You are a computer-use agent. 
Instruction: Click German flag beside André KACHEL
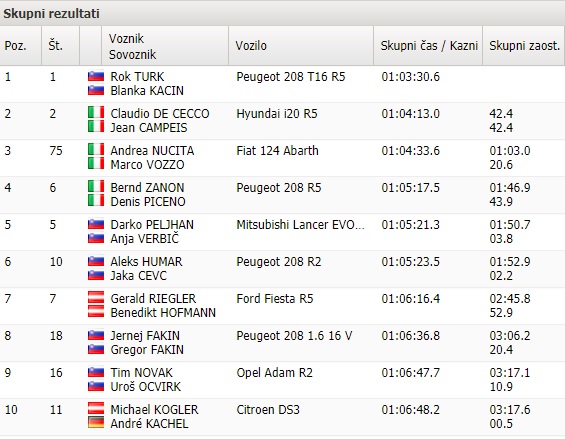click(x=96, y=422)
